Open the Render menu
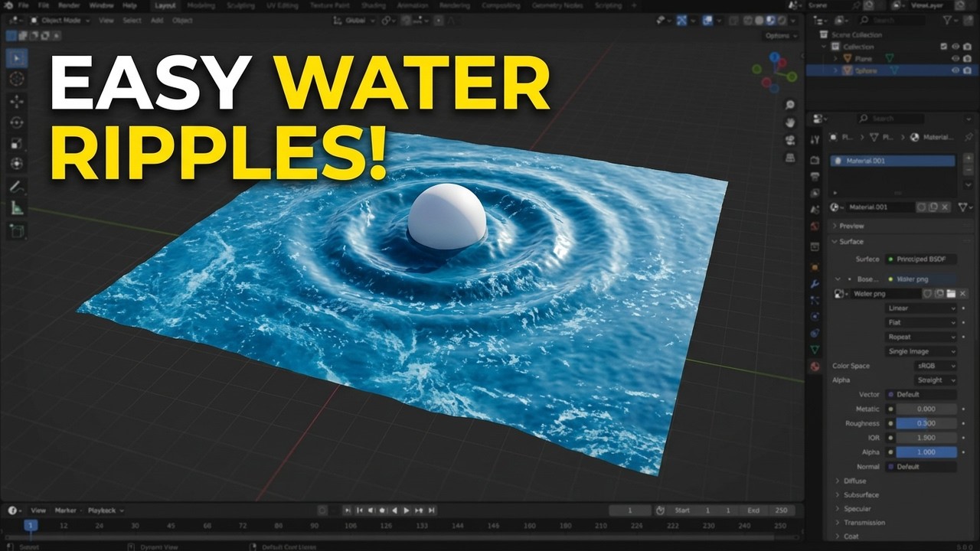 click(x=69, y=5)
